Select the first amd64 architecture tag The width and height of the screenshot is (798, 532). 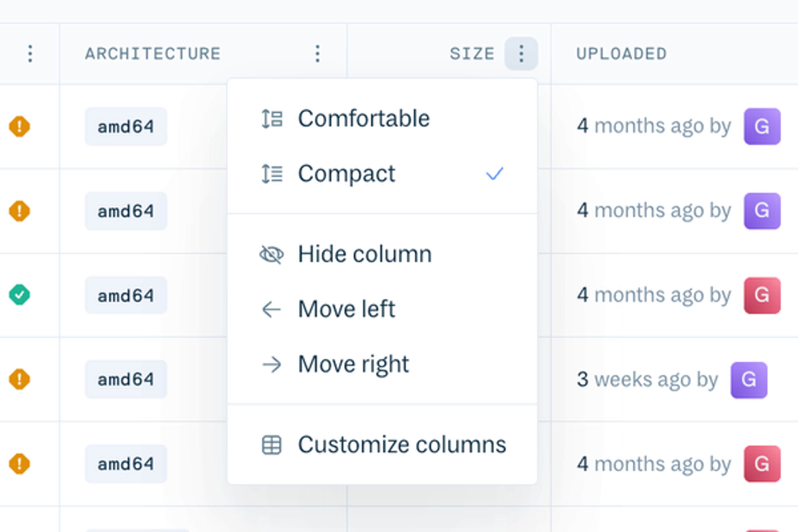[x=126, y=126]
